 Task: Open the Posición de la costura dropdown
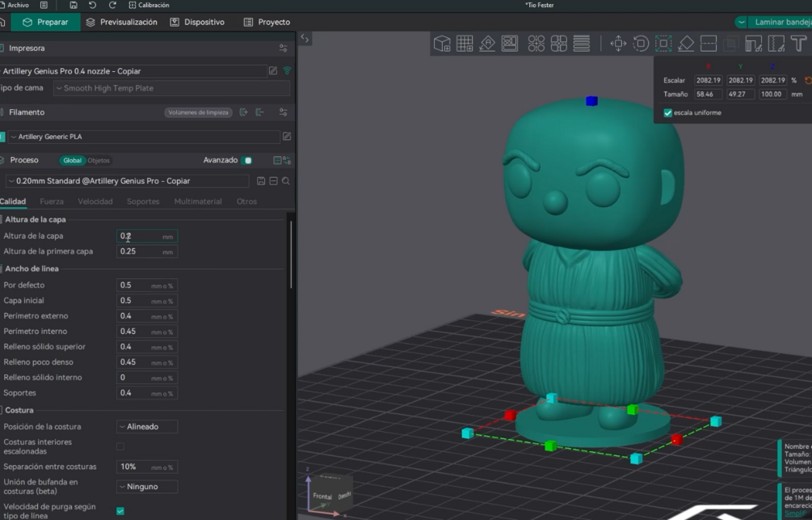coord(147,427)
